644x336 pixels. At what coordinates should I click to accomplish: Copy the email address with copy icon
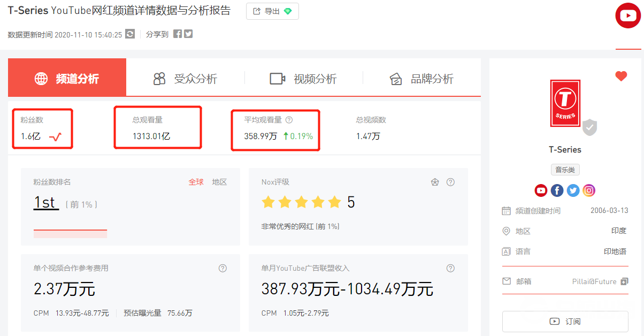624,281
